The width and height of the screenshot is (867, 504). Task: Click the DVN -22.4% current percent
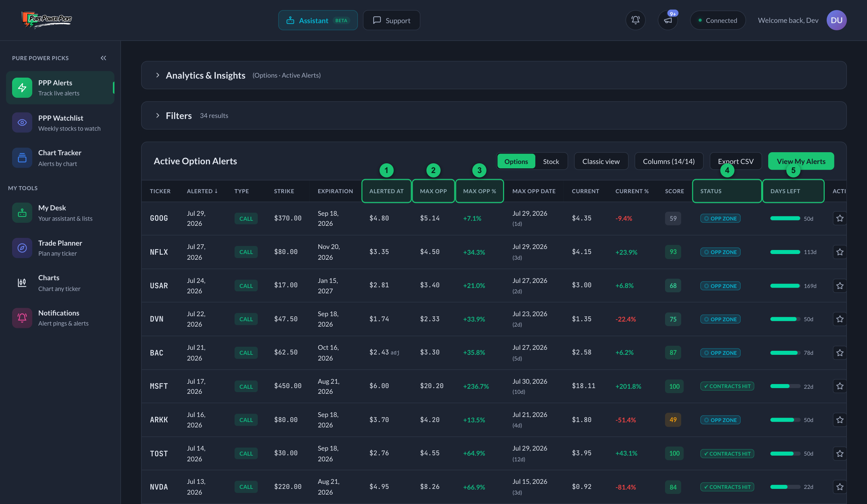[625, 319]
